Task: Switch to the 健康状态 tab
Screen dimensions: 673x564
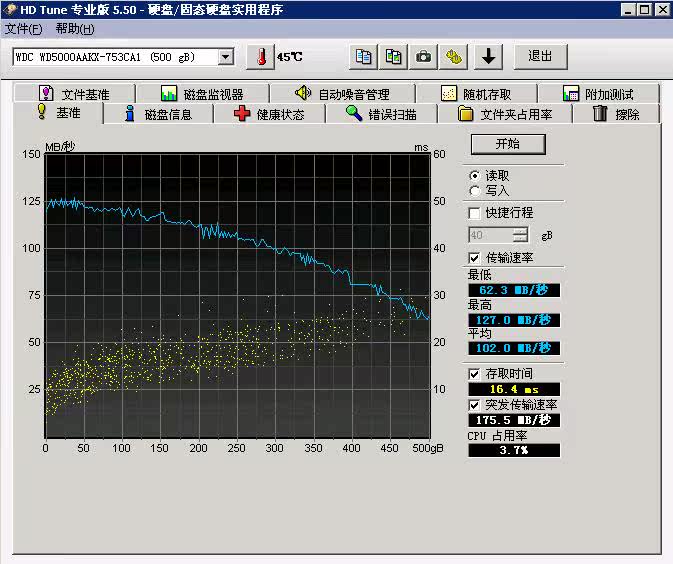Action: [269, 115]
